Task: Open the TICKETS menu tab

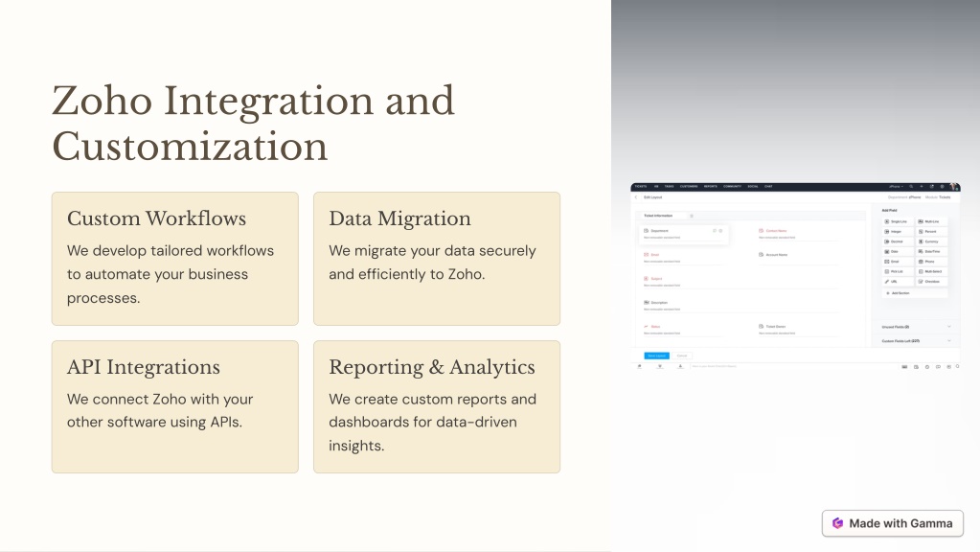Action: click(641, 186)
